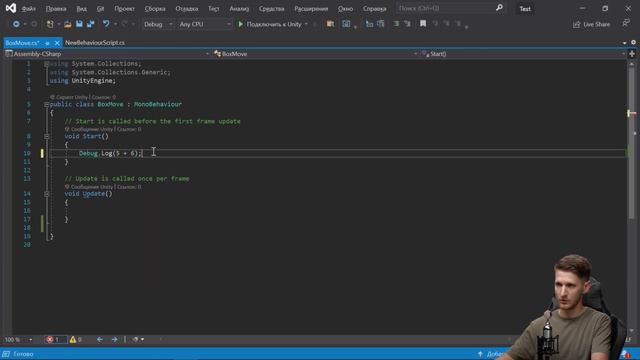Screen dimensions: 640x360
Task: Click the yellow warning indicator icon
Action: click(73, 340)
